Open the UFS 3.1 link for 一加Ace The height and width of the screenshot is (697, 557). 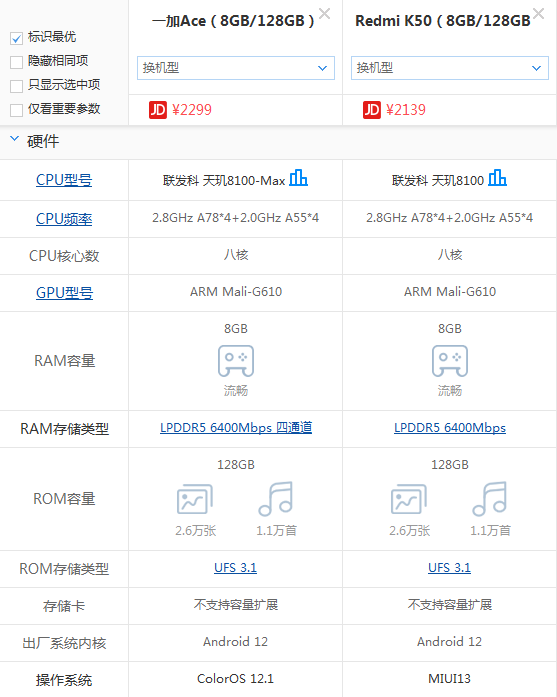click(x=236, y=568)
